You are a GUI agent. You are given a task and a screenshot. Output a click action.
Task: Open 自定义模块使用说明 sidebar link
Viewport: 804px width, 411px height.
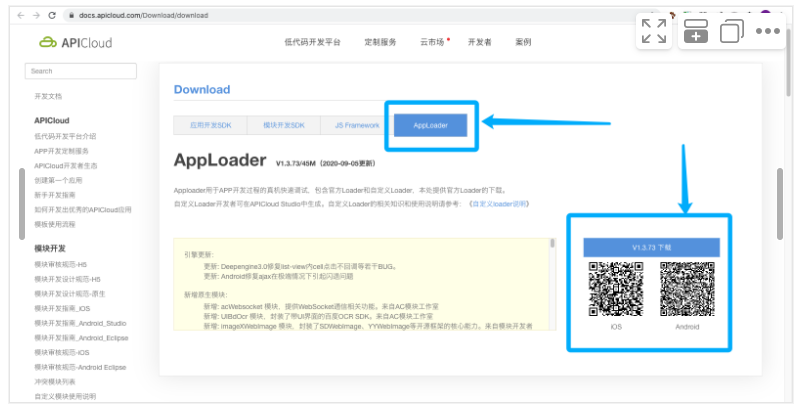tap(65, 397)
